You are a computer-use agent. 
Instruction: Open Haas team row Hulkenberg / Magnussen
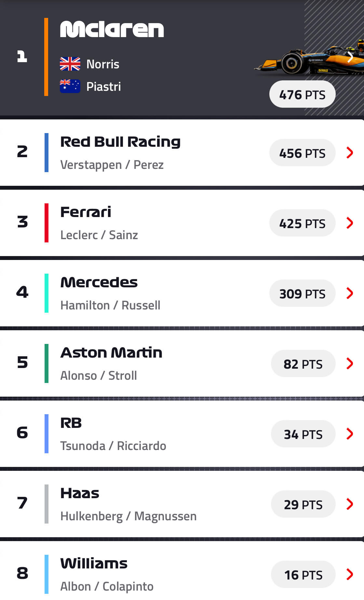coord(182,504)
